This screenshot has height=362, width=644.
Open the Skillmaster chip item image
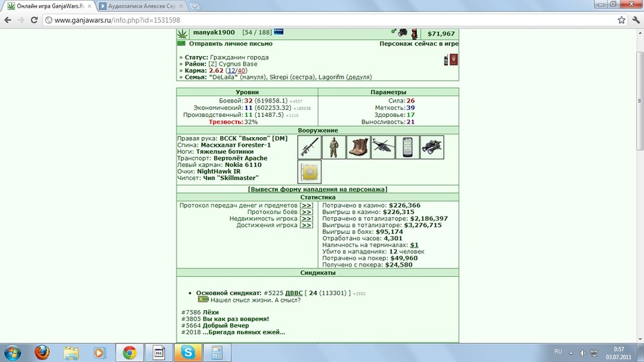[x=310, y=172]
